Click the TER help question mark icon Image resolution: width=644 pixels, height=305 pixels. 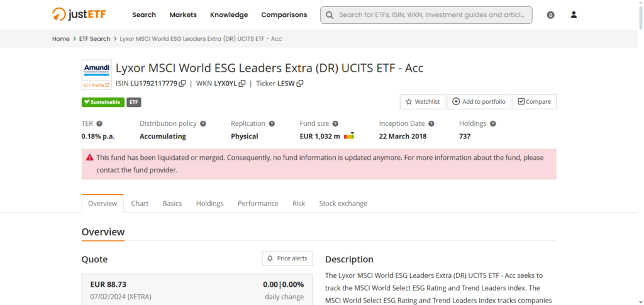[x=99, y=123]
